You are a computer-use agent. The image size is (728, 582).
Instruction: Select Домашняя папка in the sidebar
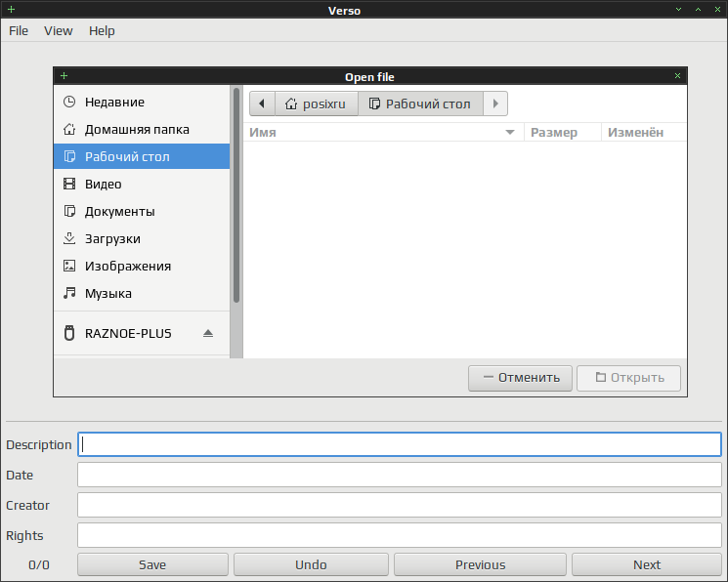[x=141, y=129]
